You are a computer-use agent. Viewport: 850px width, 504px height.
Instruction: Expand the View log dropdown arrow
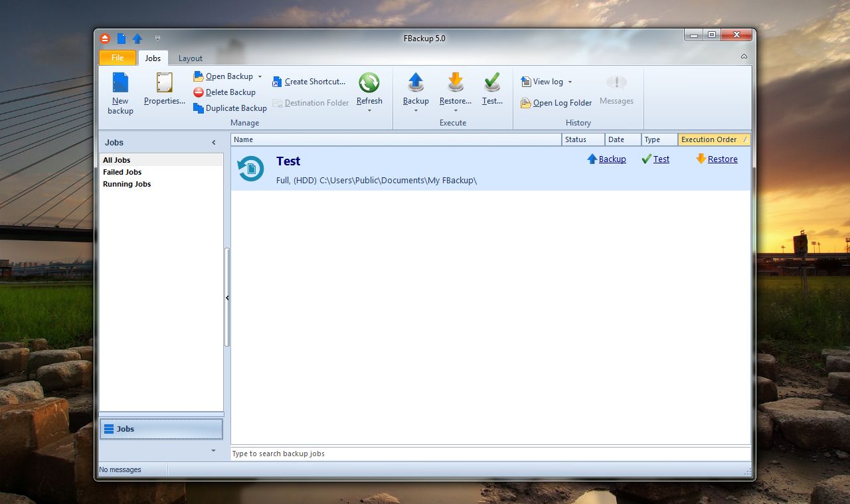tap(570, 82)
